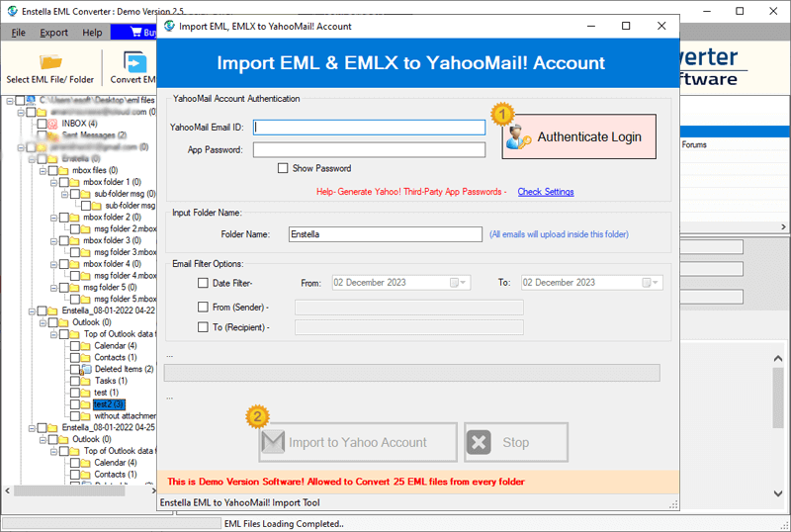Image resolution: width=791 pixels, height=532 pixels.
Task: Click the Authenticate Login button
Action: tap(579, 136)
